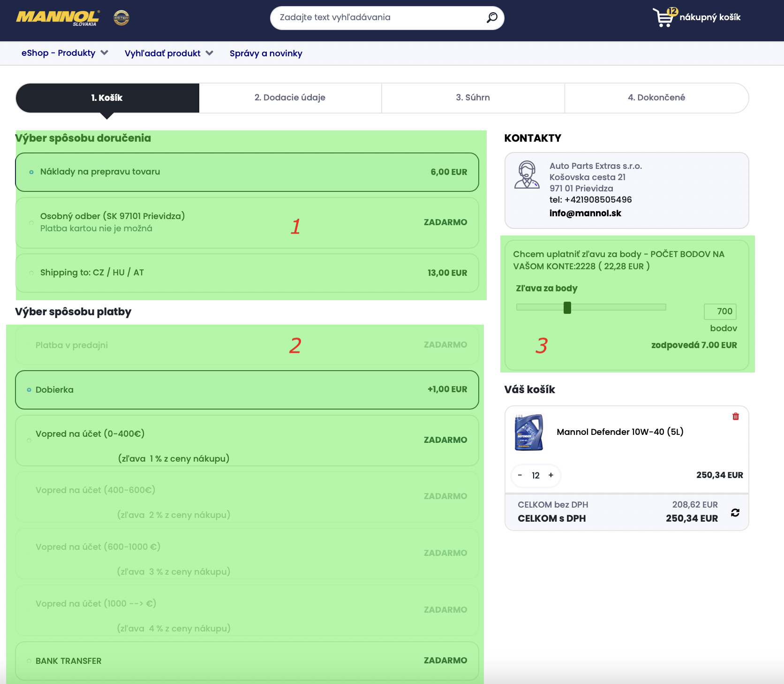Choose Vopred na účet (1000 --> €) payment
Screen dimensions: 784x684
247,610
